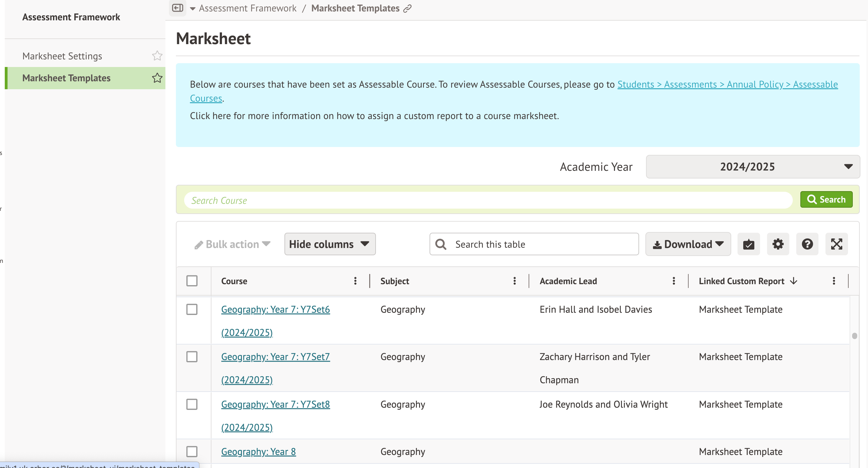Click into the Search Course field
Image resolution: width=868 pixels, height=468 pixels.
[488, 200]
